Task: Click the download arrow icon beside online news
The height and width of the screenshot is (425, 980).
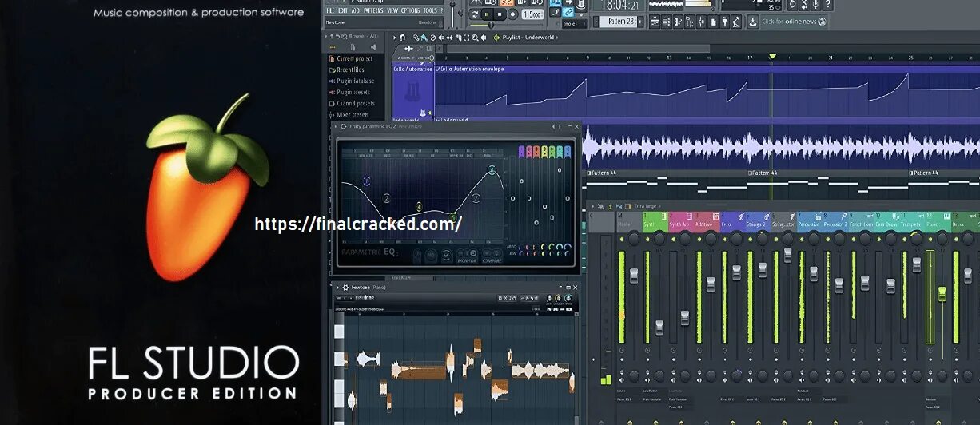Action: tap(753, 22)
